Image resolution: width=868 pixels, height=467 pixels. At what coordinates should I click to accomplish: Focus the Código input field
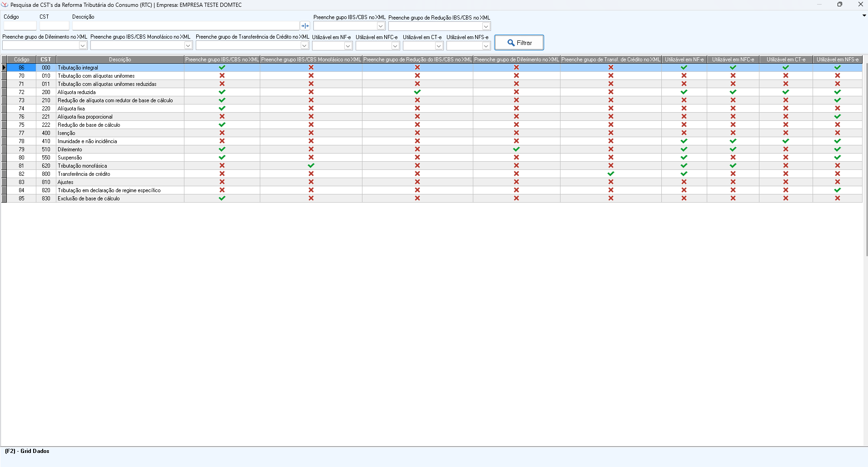click(20, 26)
